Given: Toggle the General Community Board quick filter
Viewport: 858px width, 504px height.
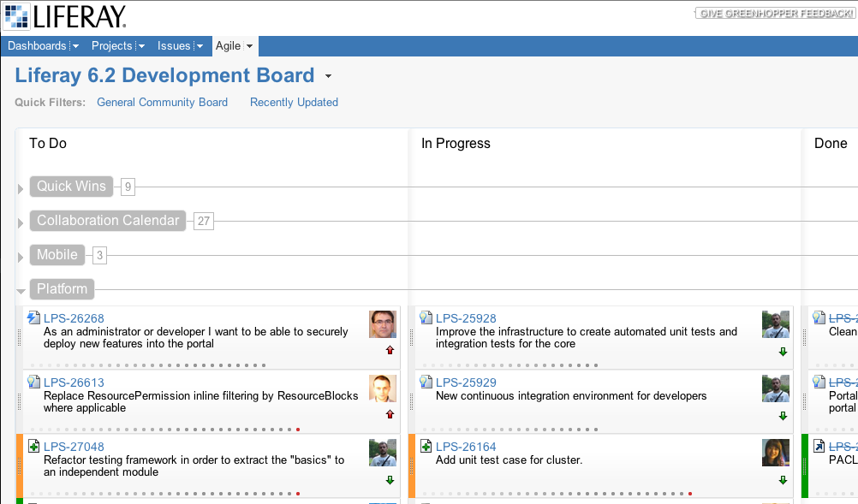Looking at the screenshot, I should point(162,102).
